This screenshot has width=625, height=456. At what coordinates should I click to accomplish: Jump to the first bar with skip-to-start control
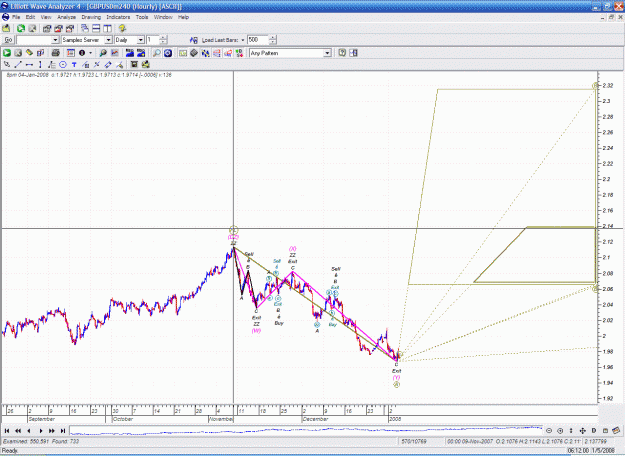point(7,430)
